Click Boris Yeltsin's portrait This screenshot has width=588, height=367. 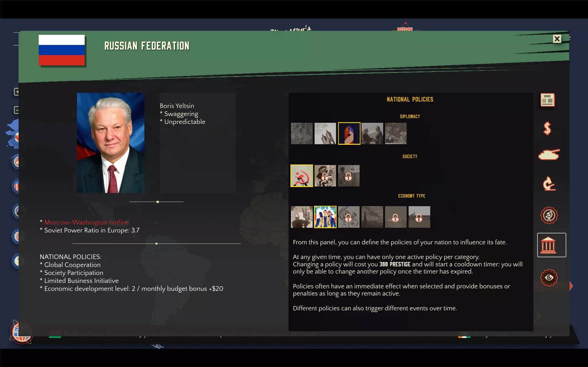point(111,143)
